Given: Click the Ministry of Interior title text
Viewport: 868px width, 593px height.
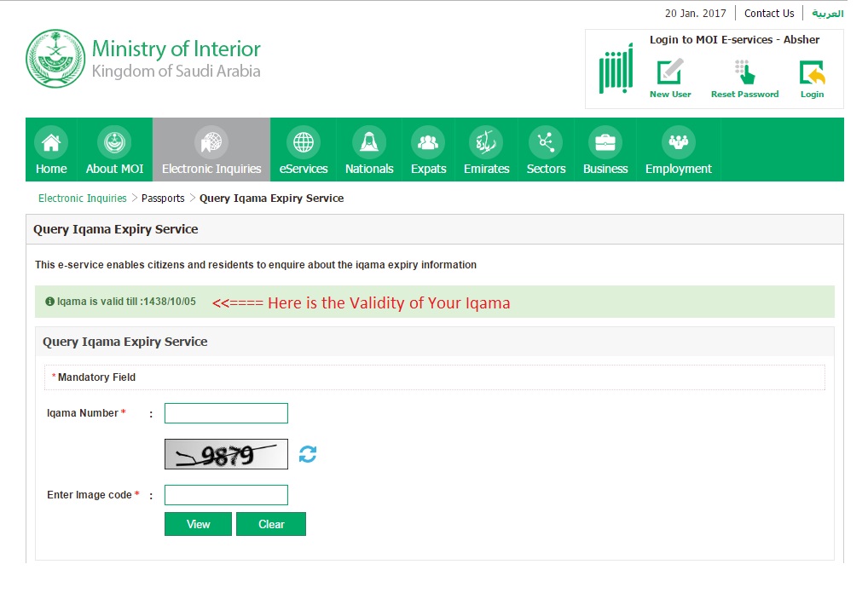Looking at the screenshot, I should tap(176, 49).
